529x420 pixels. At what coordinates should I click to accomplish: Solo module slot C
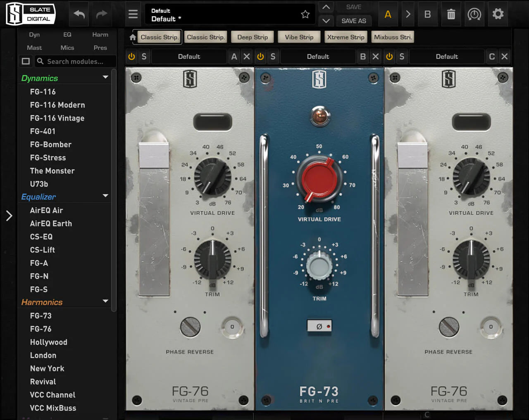pyautogui.click(x=402, y=57)
